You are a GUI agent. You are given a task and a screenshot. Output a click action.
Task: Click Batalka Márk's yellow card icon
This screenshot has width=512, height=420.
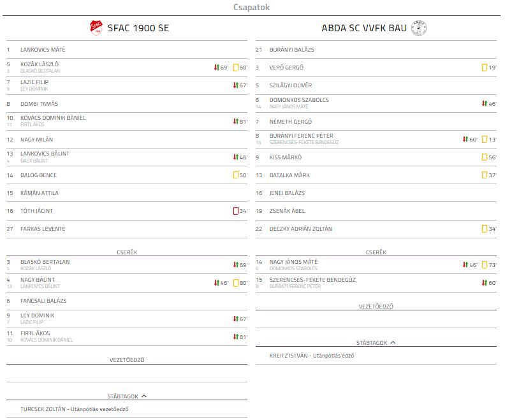click(485, 175)
